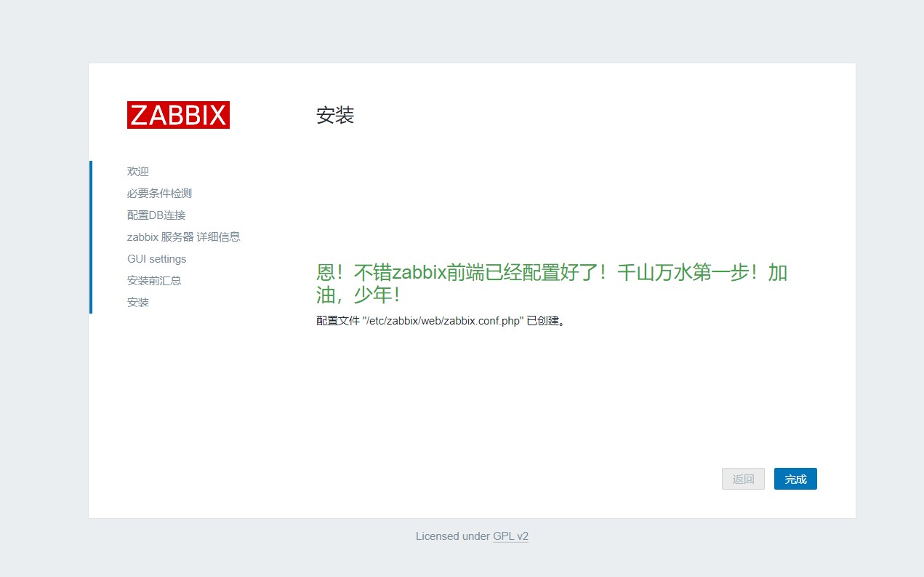The image size is (924, 577).
Task: Select the 安装 step in sidebar
Action: (x=138, y=303)
